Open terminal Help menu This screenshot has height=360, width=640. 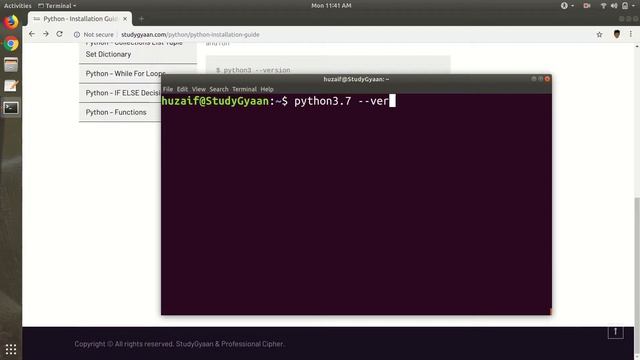[267, 89]
